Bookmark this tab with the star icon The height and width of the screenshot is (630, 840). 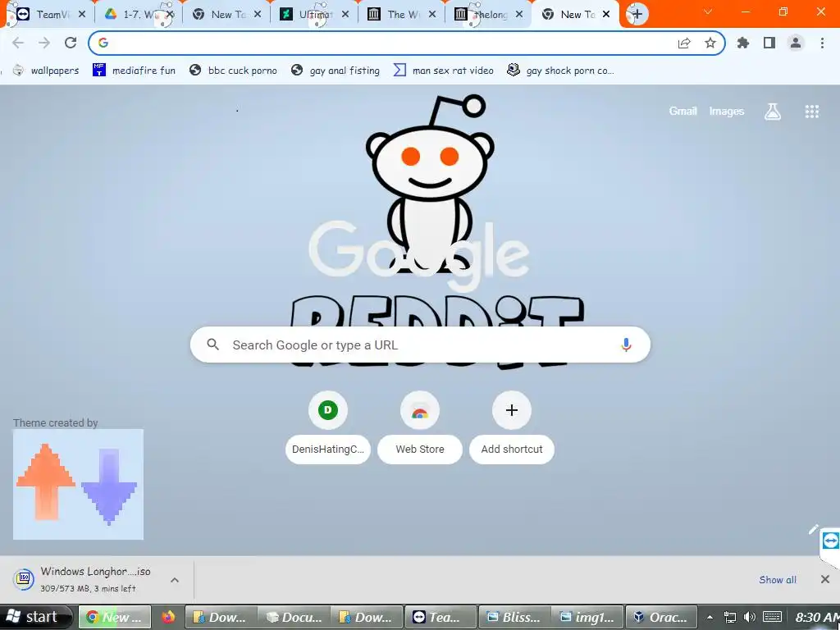click(710, 43)
